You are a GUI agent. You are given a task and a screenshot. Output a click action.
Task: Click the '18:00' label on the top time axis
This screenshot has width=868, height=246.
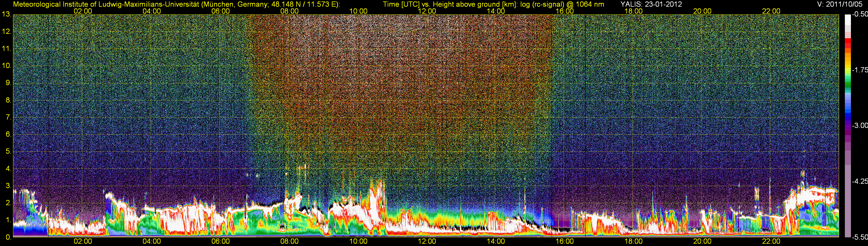[x=633, y=11]
